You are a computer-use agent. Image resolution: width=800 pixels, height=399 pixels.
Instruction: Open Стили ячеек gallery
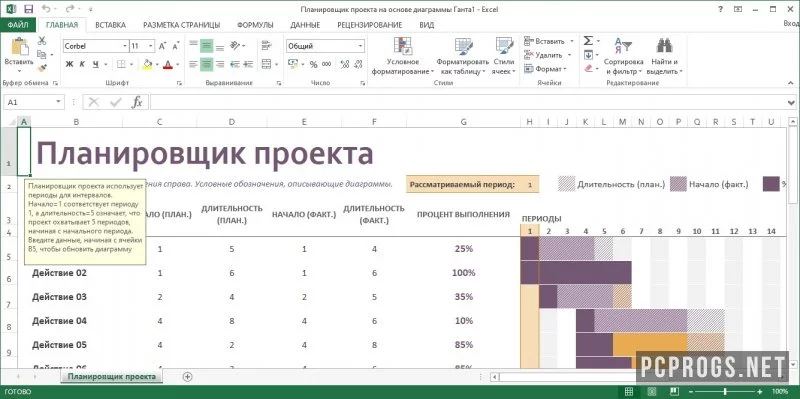tap(504, 56)
